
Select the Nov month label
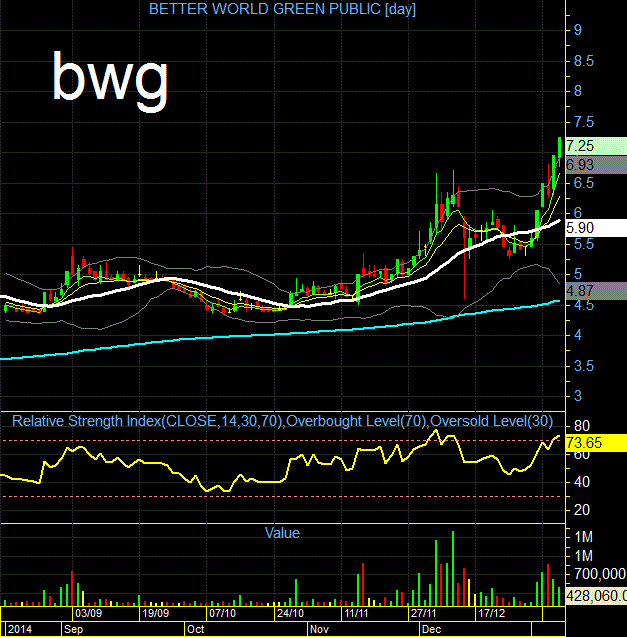(x=319, y=629)
